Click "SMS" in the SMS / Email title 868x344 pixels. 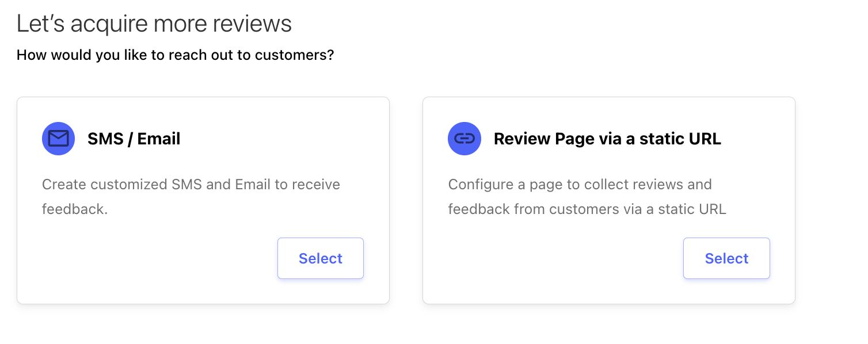click(x=104, y=139)
